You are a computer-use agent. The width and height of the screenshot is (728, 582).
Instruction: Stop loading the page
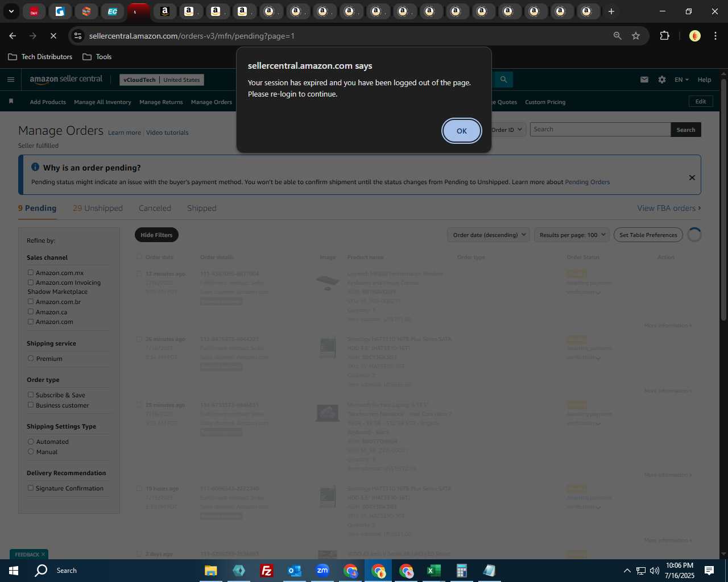click(x=53, y=36)
